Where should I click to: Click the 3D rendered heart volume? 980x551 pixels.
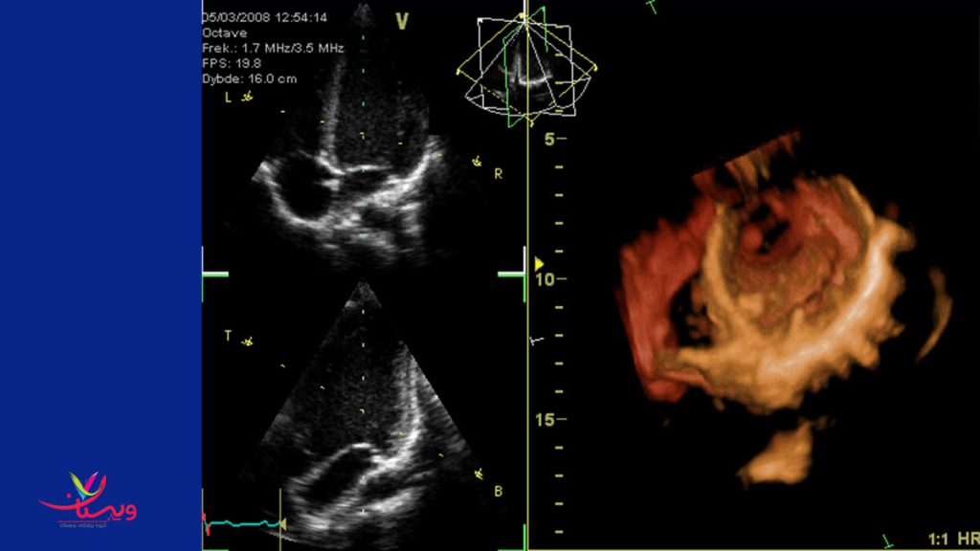pos(775,297)
